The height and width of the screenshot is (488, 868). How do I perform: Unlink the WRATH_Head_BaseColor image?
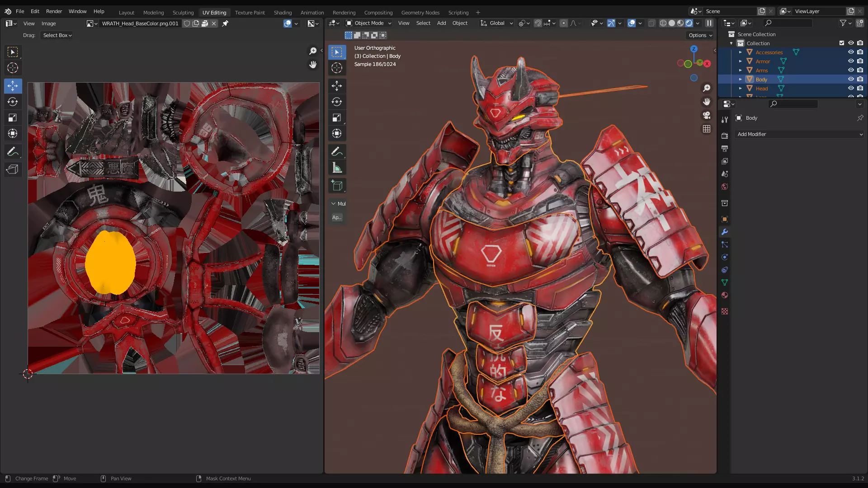214,23
